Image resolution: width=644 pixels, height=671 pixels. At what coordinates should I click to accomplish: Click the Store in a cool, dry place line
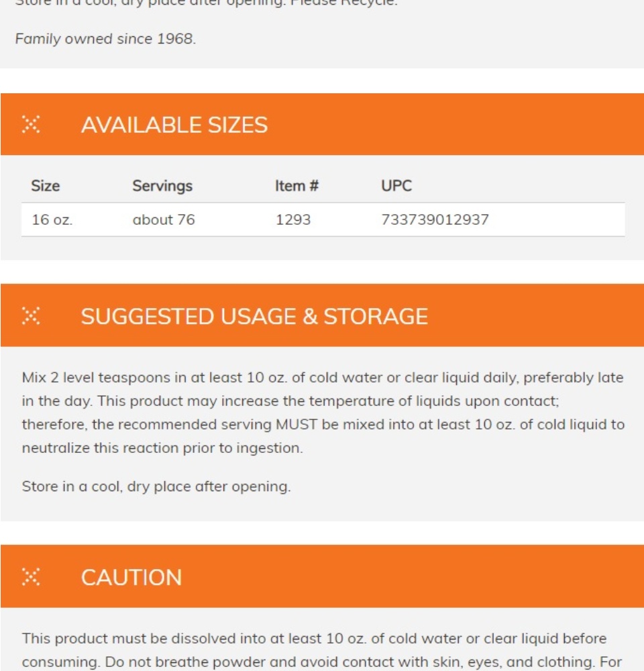pyautogui.click(x=156, y=486)
